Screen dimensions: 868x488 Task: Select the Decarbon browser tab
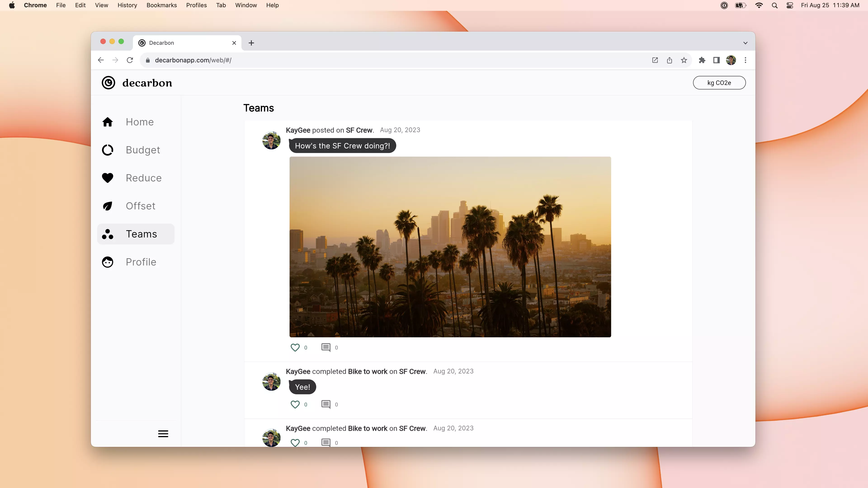(x=187, y=43)
